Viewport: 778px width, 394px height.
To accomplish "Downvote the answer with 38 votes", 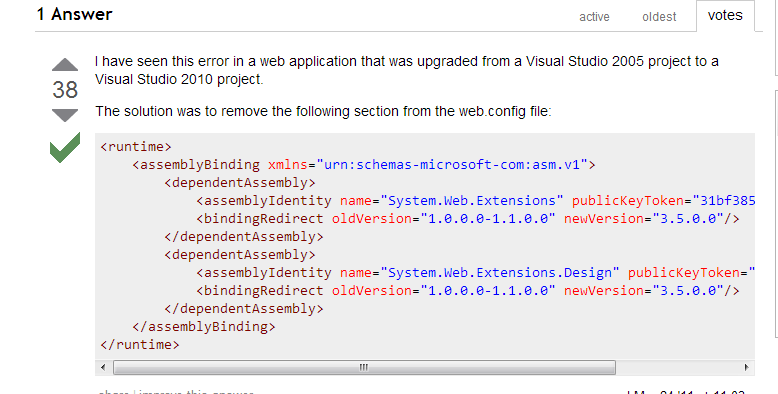I will tap(65, 115).
